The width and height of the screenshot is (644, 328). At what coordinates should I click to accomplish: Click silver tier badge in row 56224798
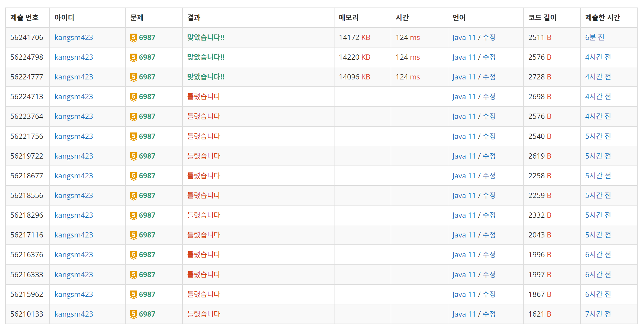tap(133, 57)
